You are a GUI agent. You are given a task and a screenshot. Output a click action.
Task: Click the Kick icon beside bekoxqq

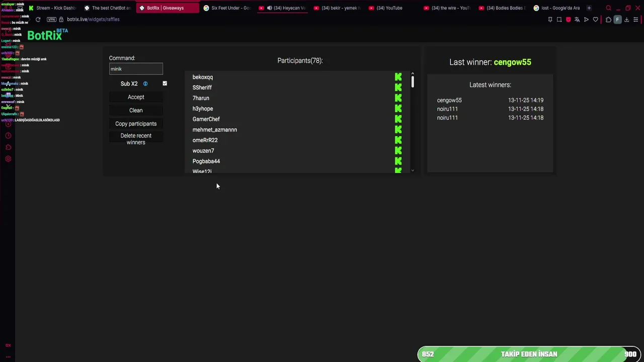point(398,77)
